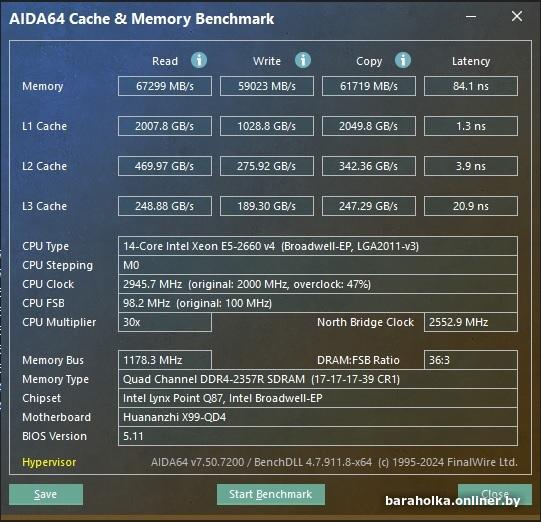Viewport: 541px width, 522px height.
Task: Click the L1 Cache Write 1028.8 GB/s box
Action: [267, 126]
